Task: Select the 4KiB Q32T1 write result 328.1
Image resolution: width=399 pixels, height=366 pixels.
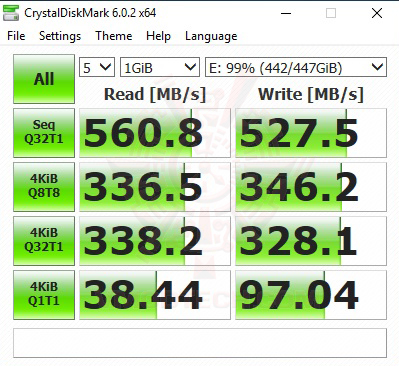Action: pos(311,241)
